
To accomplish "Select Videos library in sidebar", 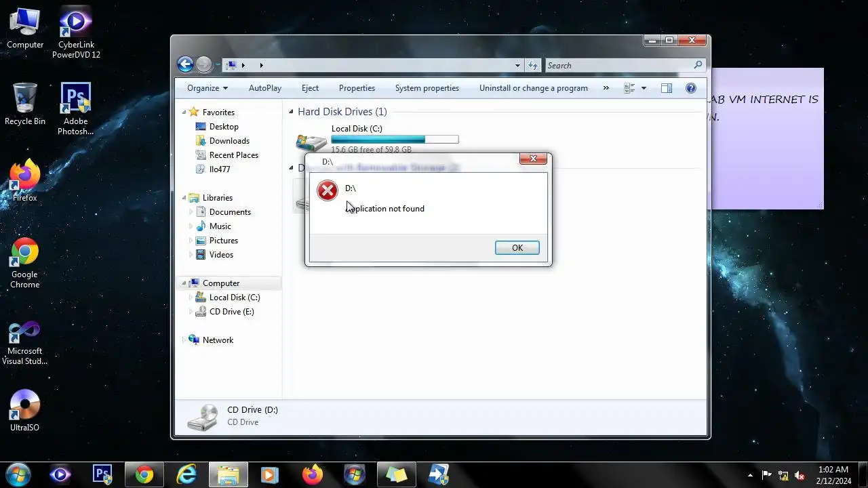I will (221, 255).
